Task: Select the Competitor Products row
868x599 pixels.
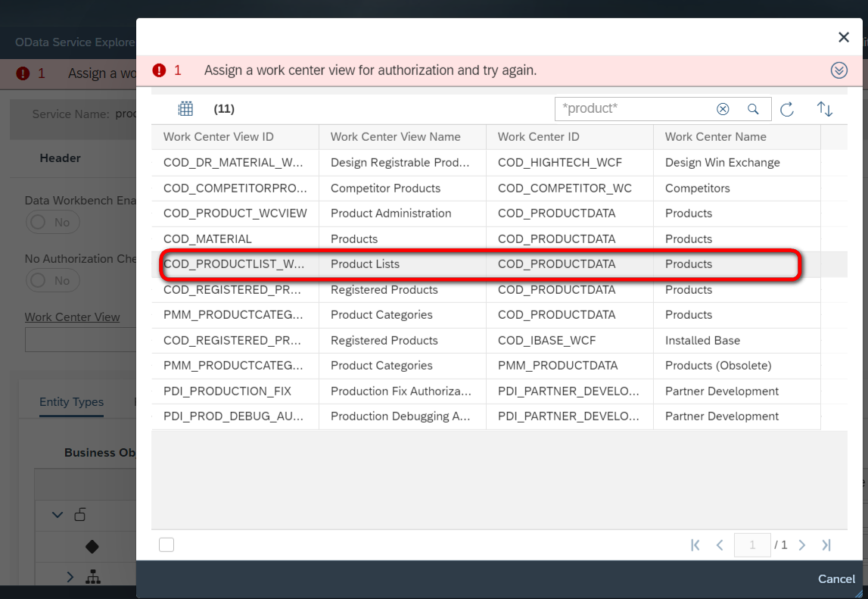Action: [486, 188]
